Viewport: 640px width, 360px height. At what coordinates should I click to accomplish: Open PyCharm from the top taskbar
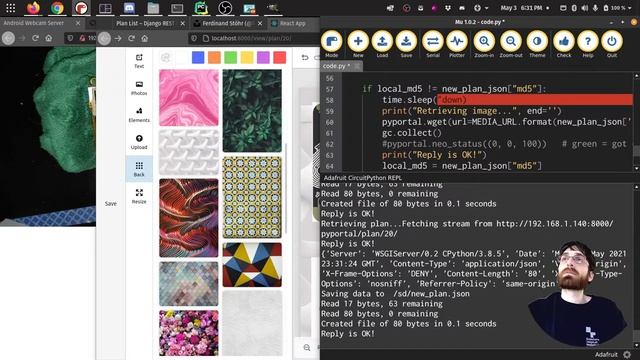coord(201,8)
